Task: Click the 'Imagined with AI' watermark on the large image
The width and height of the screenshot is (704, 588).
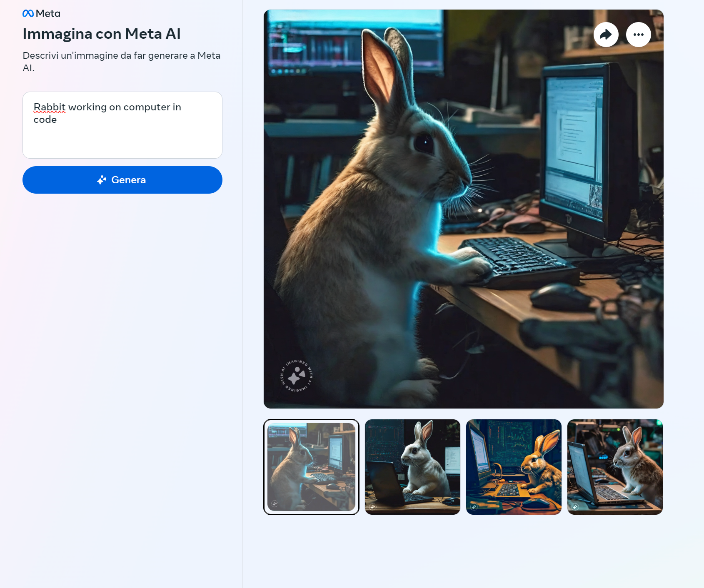Action: tap(297, 376)
